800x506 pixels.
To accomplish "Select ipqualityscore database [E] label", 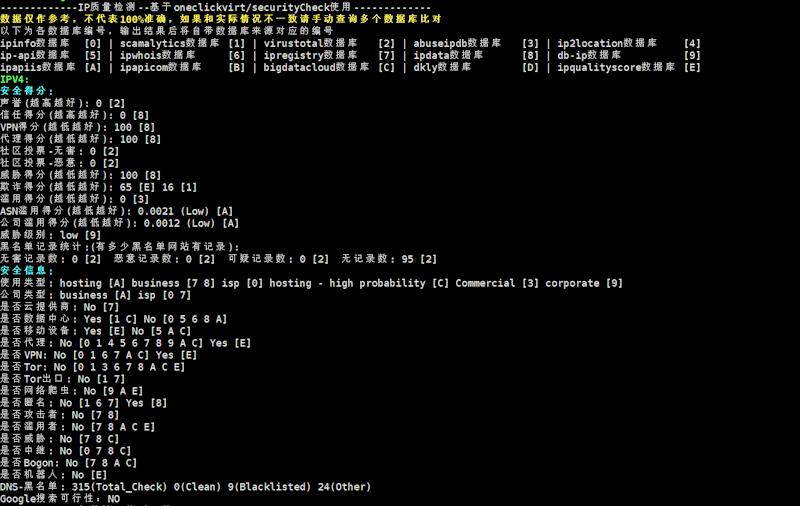I will click(x=629, y=67).
